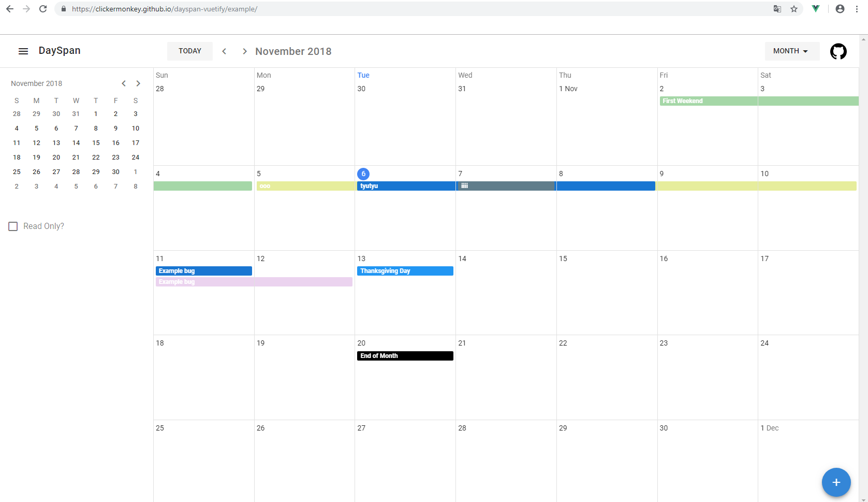This screenshot has height=502, width=868.
Task: Add a new event with the plus button
Action: 836,482
